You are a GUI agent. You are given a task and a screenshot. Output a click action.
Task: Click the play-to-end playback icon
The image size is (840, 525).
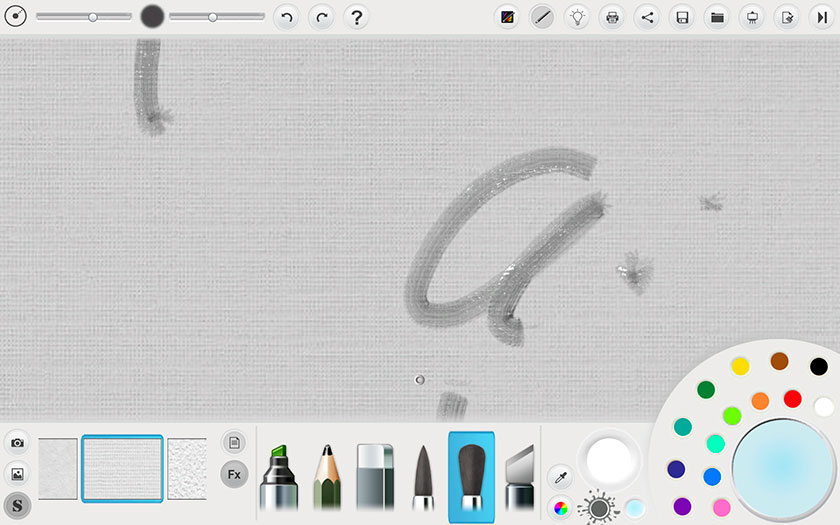[822, 17]
